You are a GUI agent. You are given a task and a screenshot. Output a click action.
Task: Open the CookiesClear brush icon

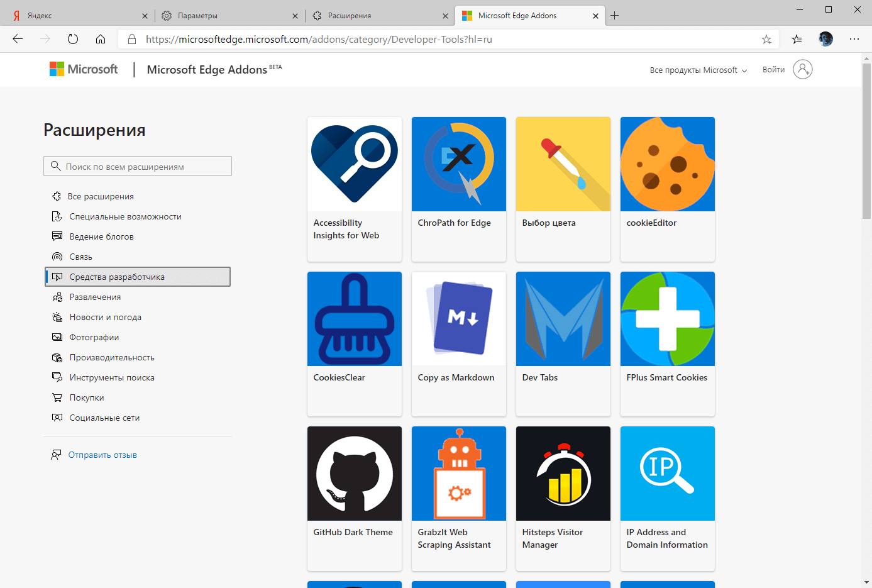(355, 319)
